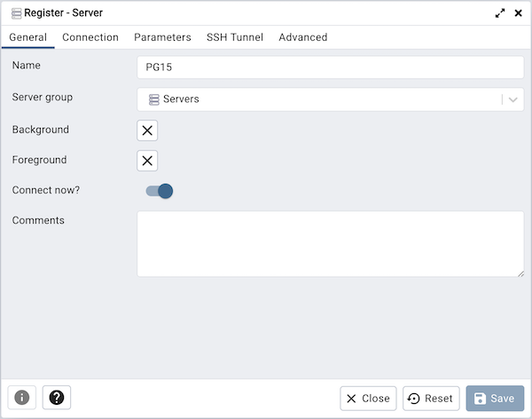
Task: Select the Advanced tab
Action: click(303, 37)
